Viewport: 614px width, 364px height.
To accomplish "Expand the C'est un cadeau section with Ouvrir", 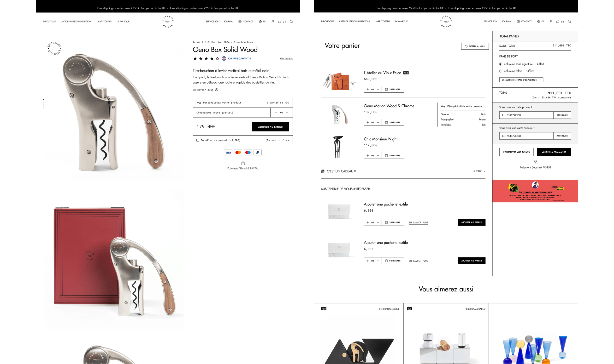I will pos(479,171).
